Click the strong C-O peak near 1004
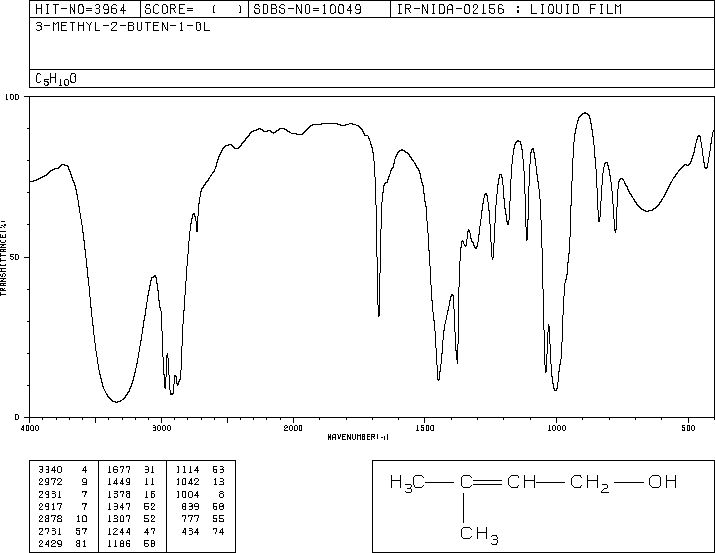This screenshot has height=553, width=715. (555, 389)
